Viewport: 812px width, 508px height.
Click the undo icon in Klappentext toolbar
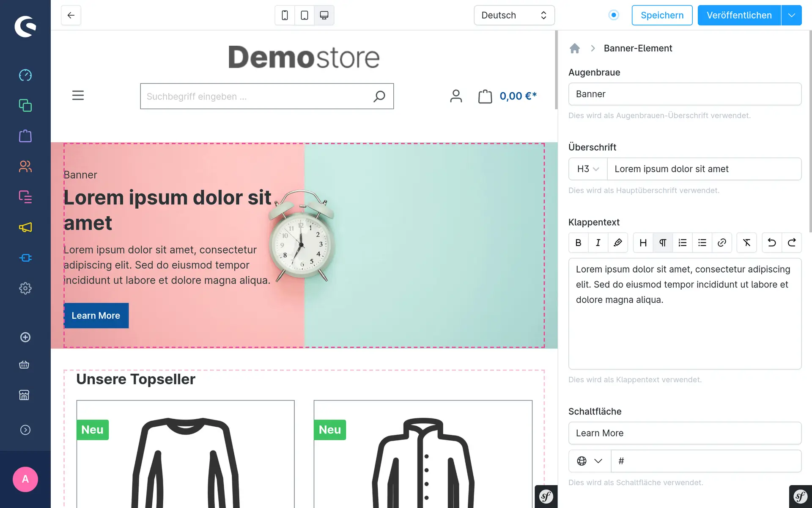772,243
